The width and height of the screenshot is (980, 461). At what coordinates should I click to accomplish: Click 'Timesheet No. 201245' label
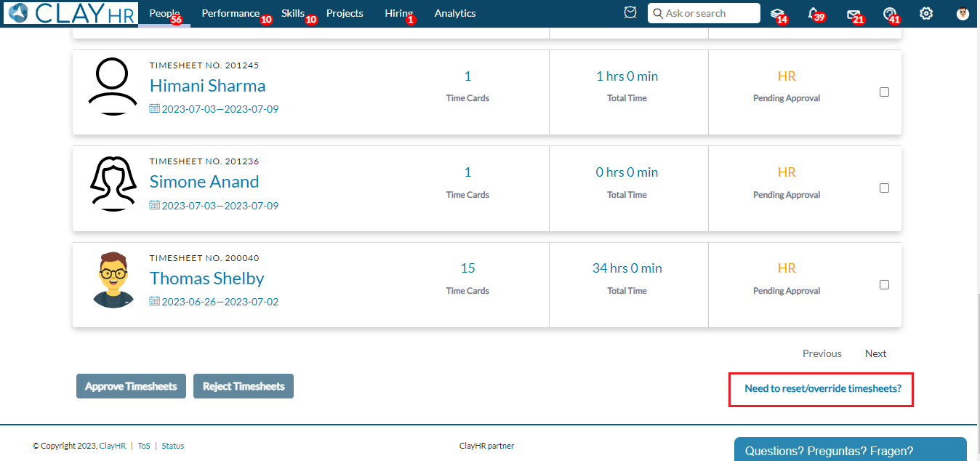(204, 65)
